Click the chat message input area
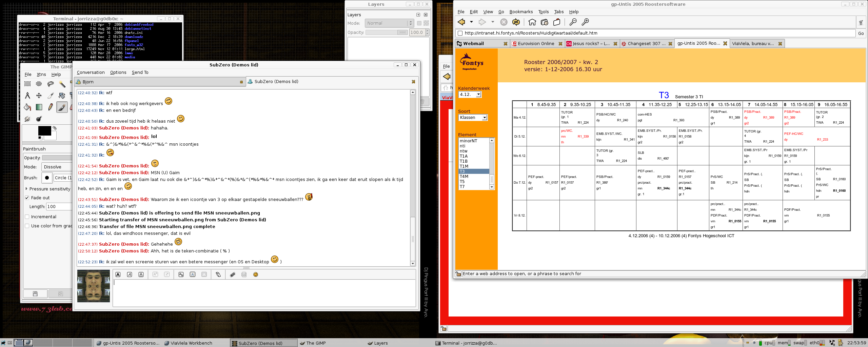This screenshot has width=868, height=347. point(264,293)
